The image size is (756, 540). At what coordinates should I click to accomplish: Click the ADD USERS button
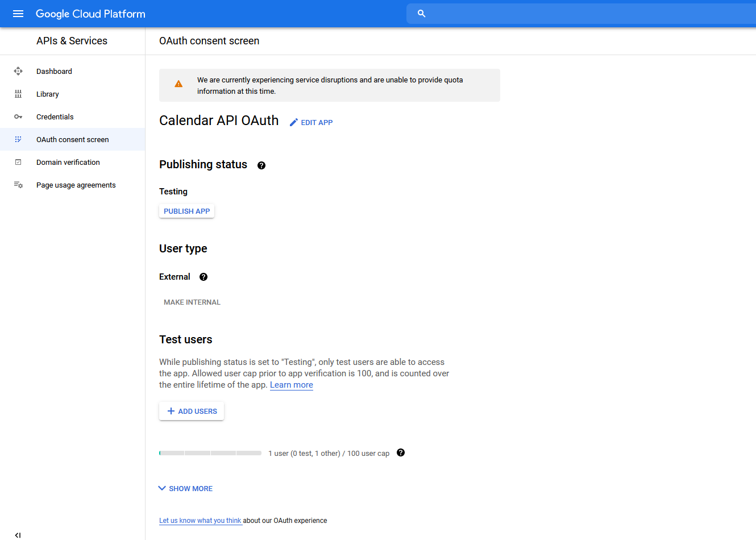click(192, 411)
